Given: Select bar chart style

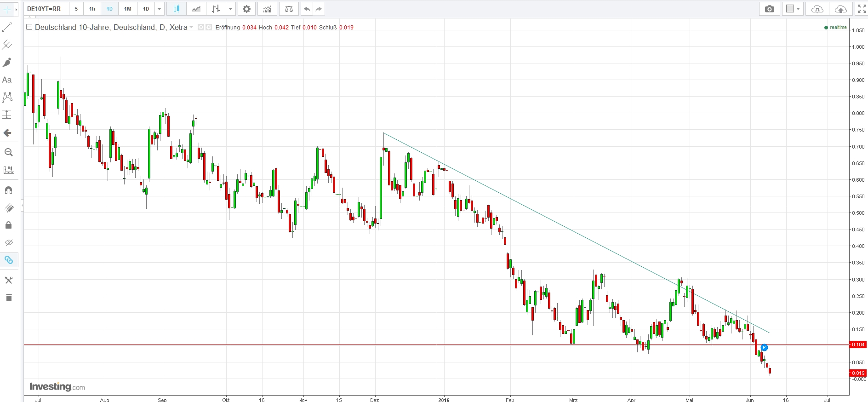Looking at the screenshot, I should 216,9.
